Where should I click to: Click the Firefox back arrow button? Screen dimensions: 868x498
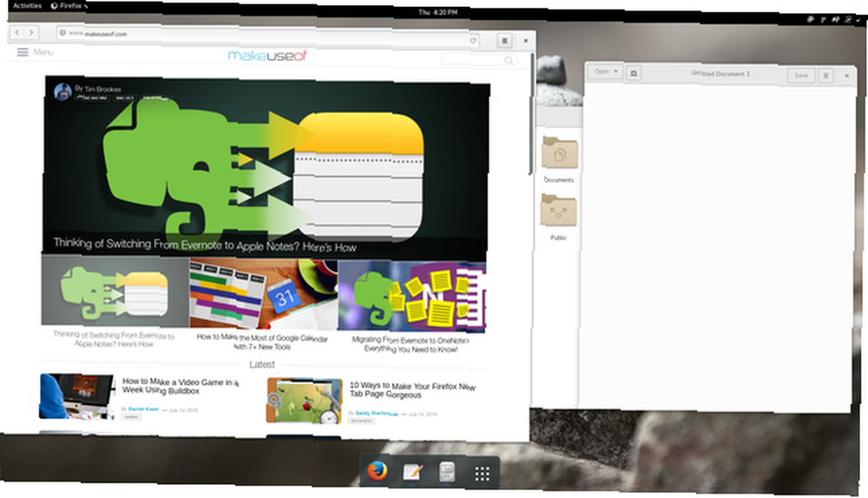tap(17, 33)
